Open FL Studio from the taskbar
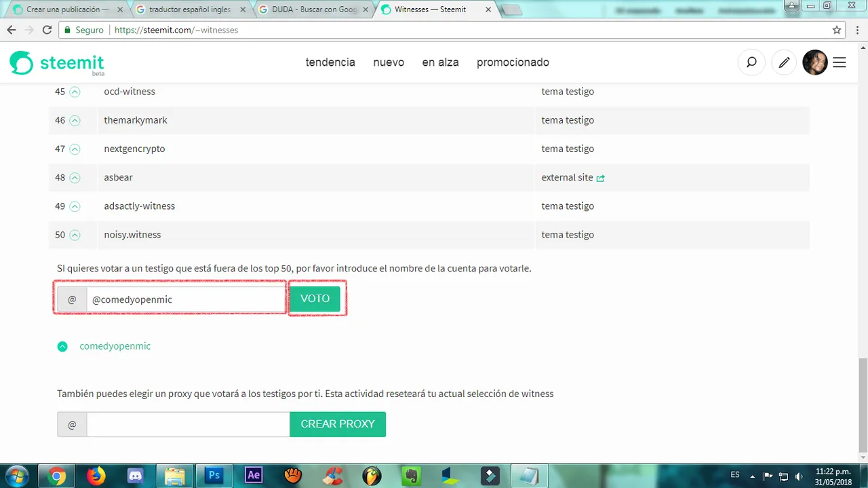Viewport: 868px width, 488px height. 372,476
